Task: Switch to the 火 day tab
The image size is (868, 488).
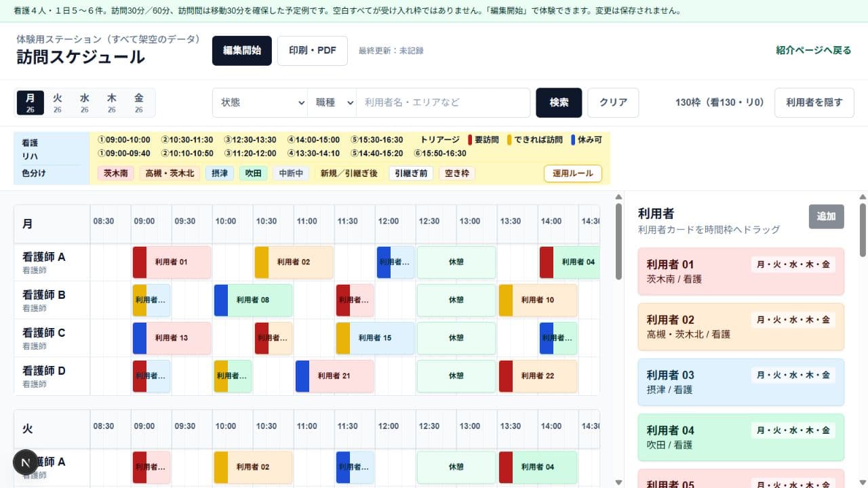Action: tap(58, 102)
